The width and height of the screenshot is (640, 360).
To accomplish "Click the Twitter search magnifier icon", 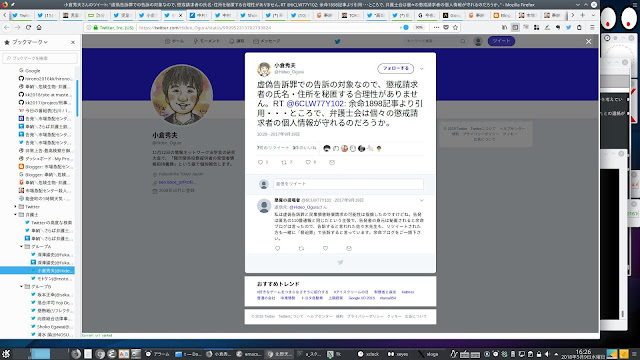I will click(x=463, y=41).
